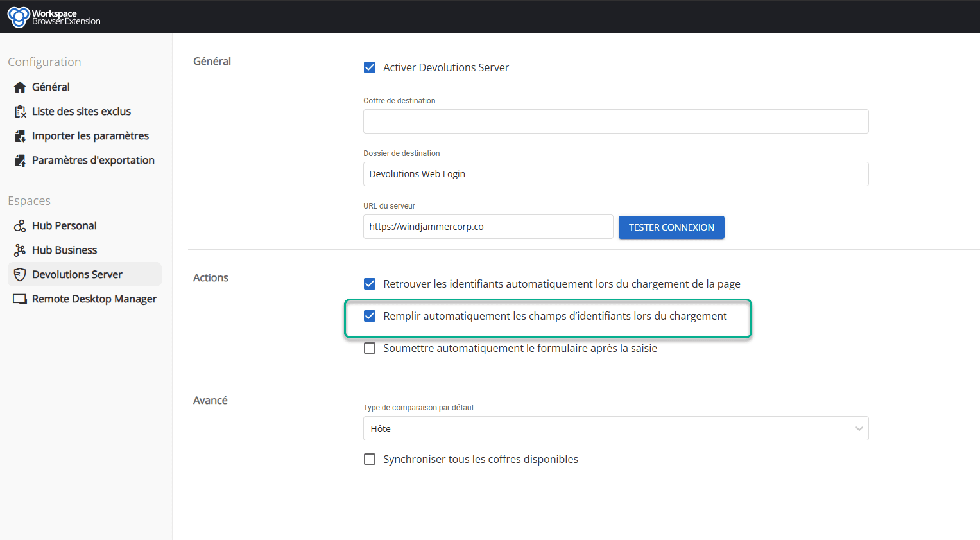
Task: Click the Devolutions Server shield icon
Action: (x=20, y=275)
